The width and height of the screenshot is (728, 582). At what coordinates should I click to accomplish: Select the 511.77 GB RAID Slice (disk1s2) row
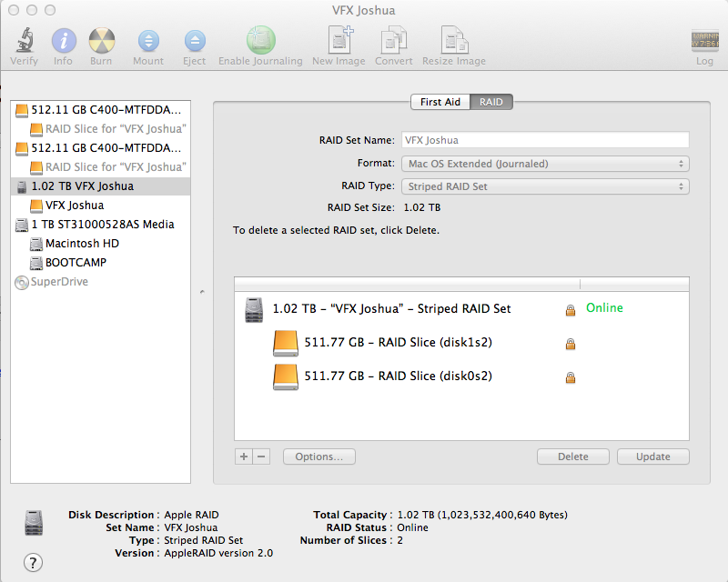[461, 343]
